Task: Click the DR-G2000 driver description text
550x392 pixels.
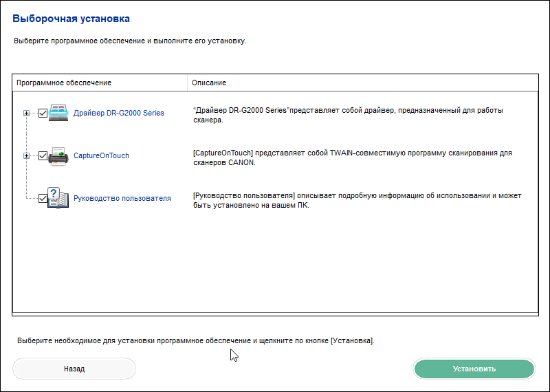Action: click(348, 115)
